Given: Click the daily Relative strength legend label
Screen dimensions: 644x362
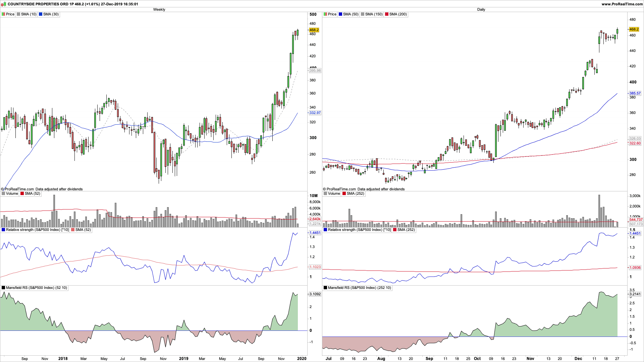Looking at the screenshot, I should pyautogui.click(x=359, y=230).
